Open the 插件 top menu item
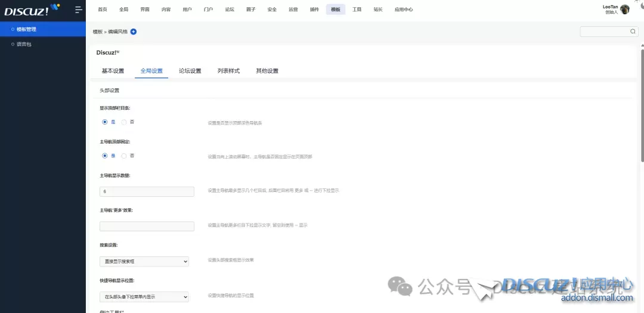The width and height of the screenshot is (644, 313). click(x=314, y=10)
